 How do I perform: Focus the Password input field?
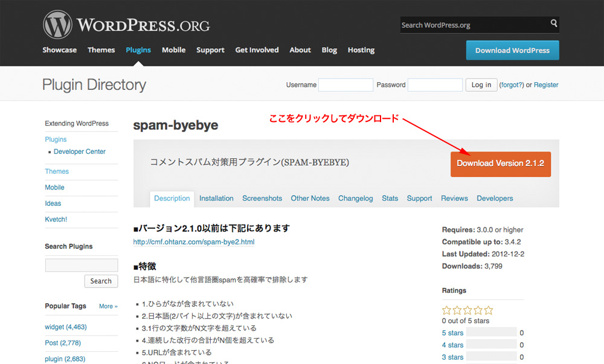(435, 85)
